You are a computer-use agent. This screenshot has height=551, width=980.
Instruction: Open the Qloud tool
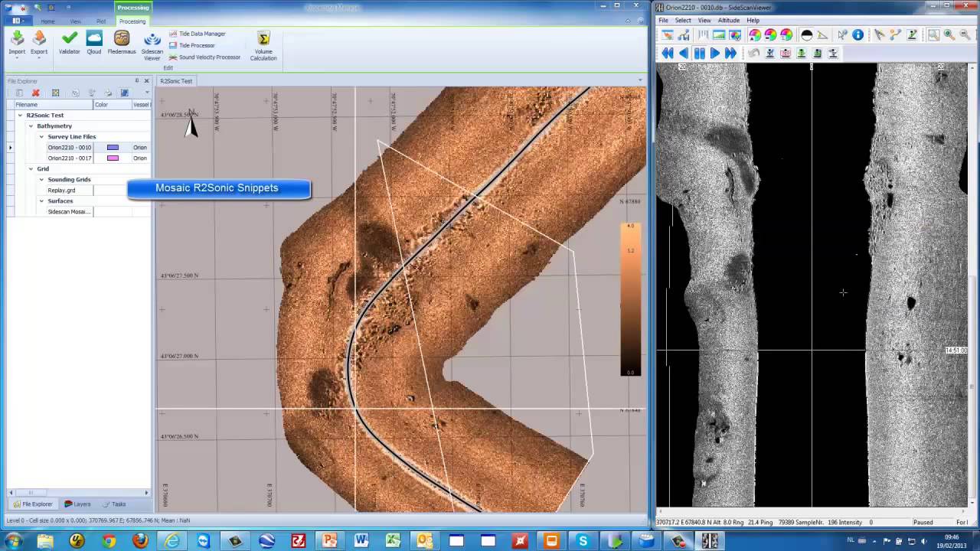[94, 43]
